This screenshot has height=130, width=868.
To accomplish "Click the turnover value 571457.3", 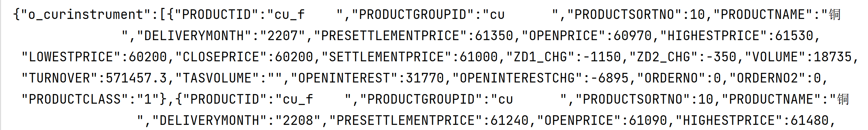I will [136, 78].
